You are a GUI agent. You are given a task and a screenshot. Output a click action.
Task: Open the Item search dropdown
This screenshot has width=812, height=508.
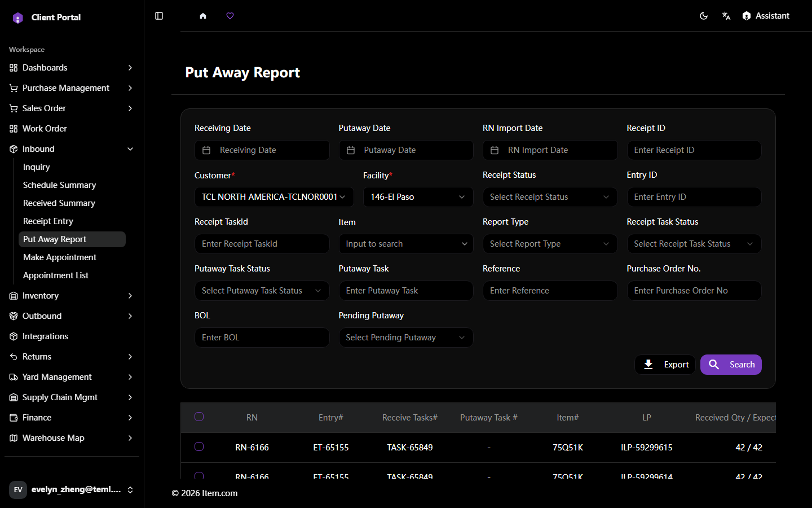(406, 244)
